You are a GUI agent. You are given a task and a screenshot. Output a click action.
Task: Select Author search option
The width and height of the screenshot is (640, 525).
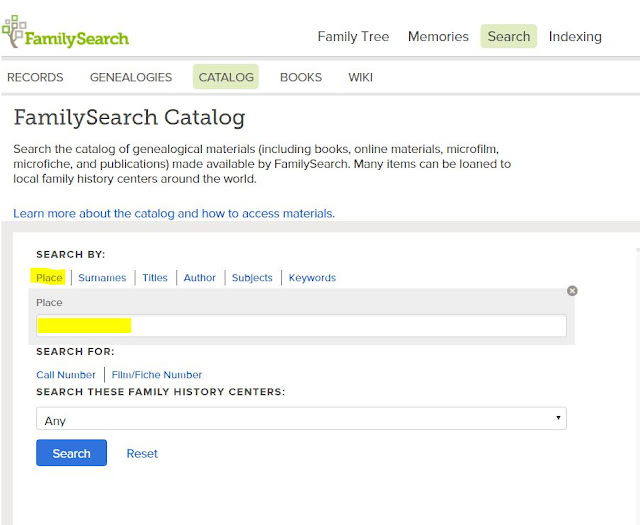(x=200, y=278)
